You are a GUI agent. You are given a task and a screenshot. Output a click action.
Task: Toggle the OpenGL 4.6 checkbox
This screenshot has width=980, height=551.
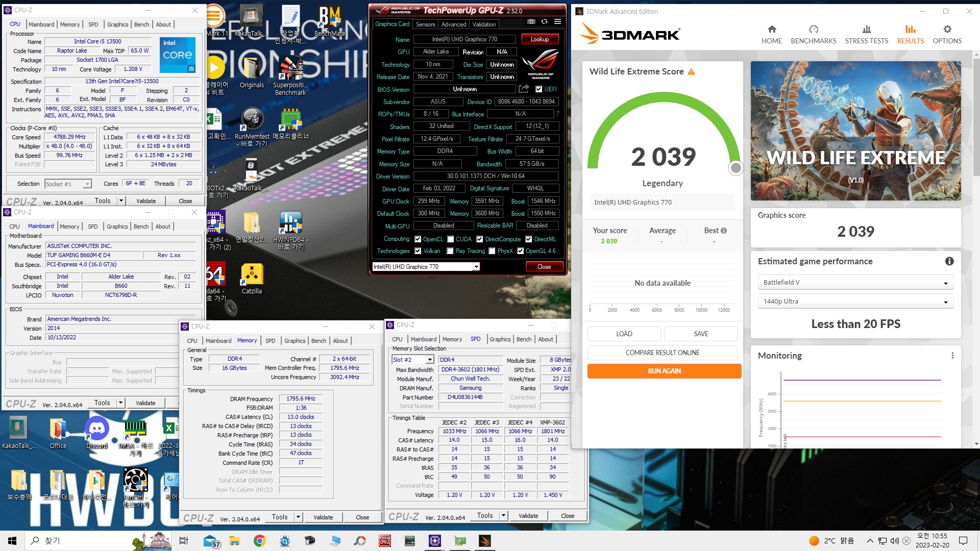pos(520,251)
